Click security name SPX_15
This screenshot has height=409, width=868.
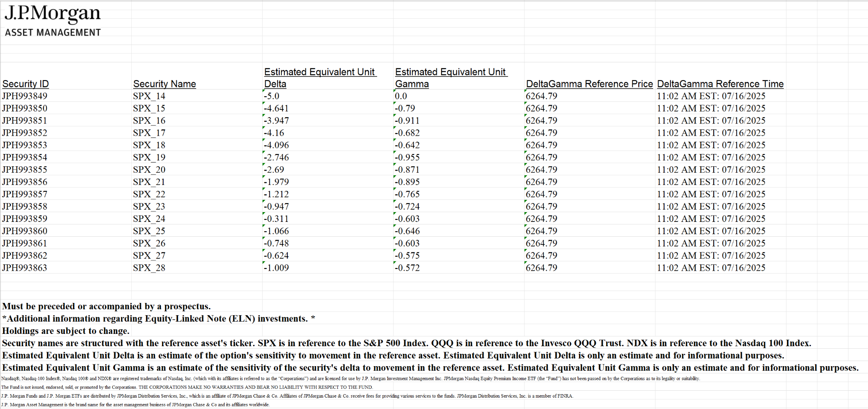pyautogui.click(x=149, y=109)
